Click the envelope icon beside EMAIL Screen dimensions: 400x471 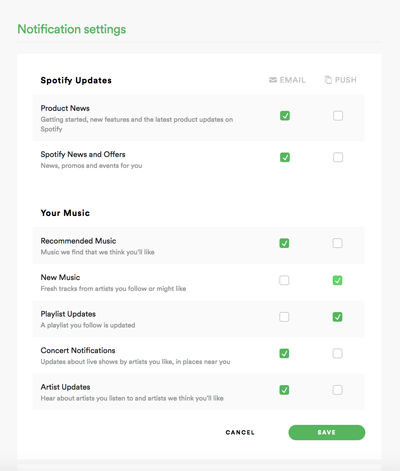[273, 80]
